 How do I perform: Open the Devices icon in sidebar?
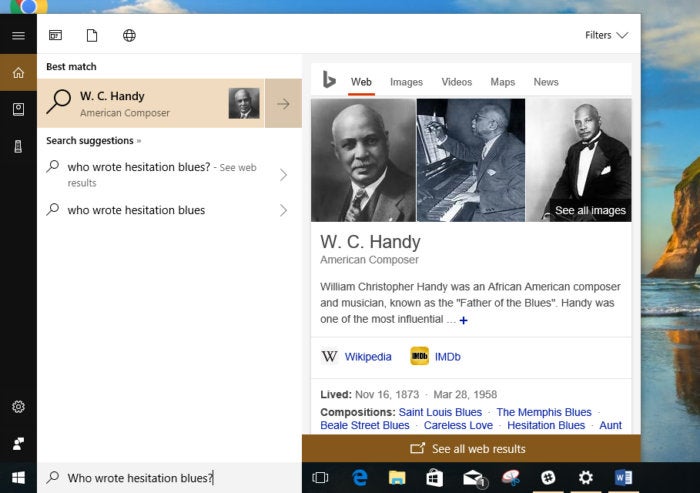[18, 146]
